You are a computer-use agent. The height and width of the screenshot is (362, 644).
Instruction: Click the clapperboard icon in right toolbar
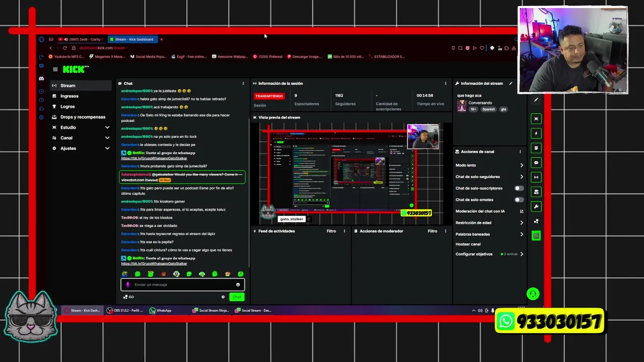536,235
